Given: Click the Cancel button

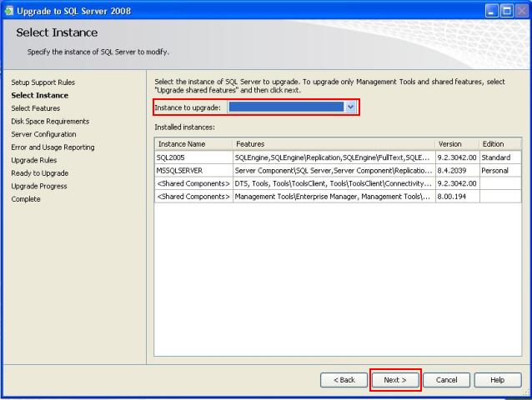Looking at the screenshot, I should 446,380.
